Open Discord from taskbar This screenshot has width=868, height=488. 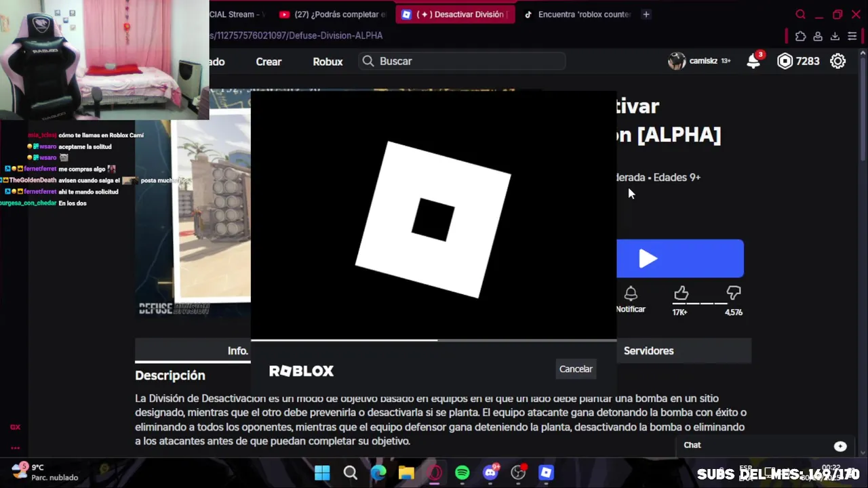[x=490, y=472]
